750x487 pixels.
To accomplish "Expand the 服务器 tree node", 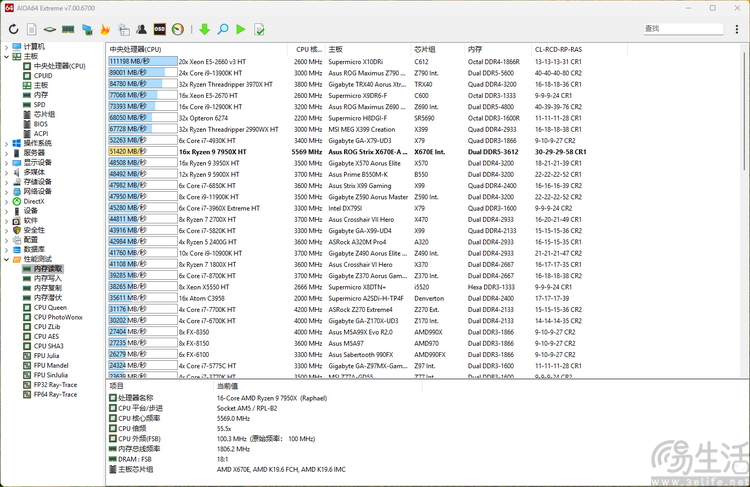I will [6, 153].
